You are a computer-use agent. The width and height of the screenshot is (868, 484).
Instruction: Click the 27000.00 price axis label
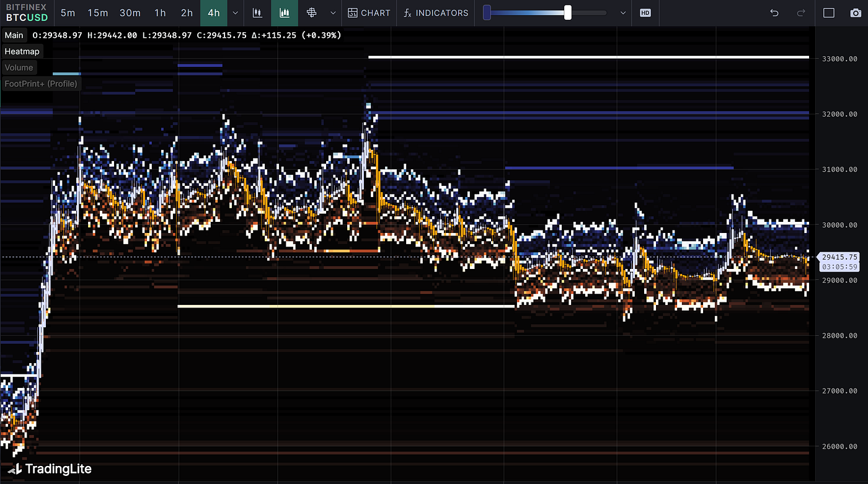[x=839, y=391]
